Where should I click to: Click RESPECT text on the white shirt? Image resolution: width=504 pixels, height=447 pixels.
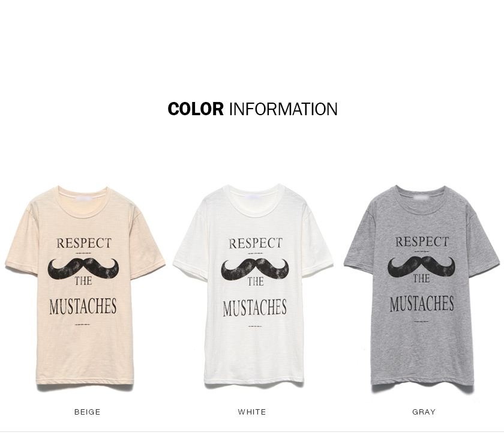coord(256,243)
